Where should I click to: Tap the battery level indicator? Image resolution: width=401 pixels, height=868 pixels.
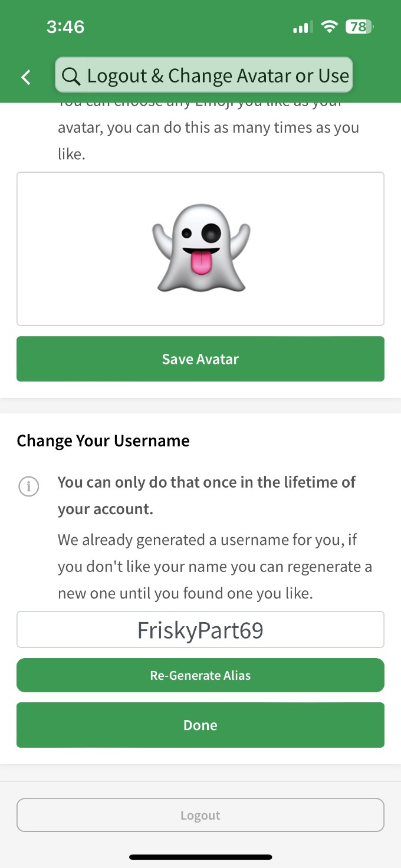[x=359, y=27]
